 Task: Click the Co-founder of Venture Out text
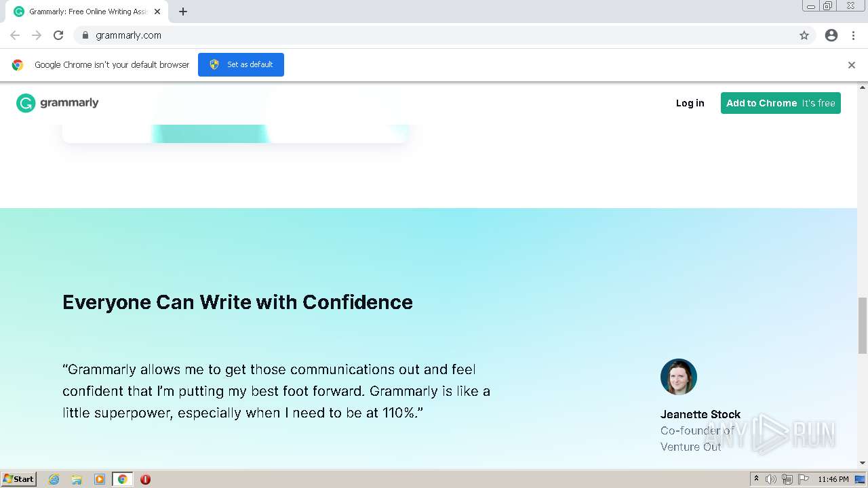click(x=697, y=439)
